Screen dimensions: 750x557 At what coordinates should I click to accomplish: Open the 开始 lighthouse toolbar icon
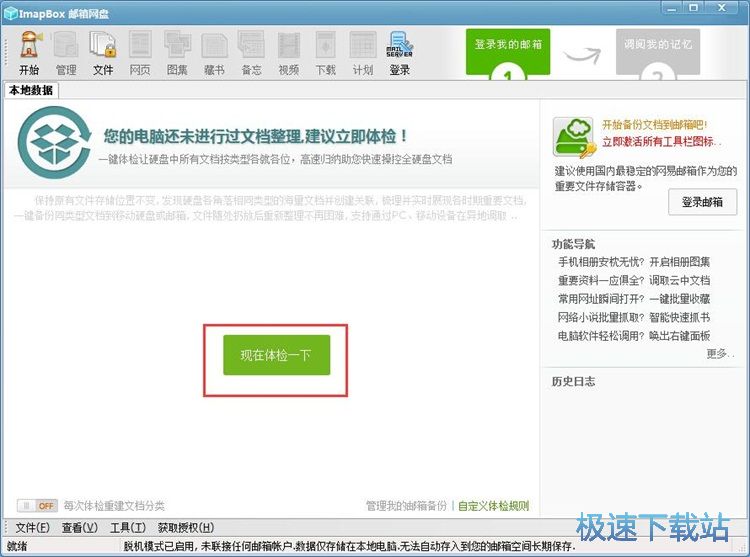pos(30,53)
